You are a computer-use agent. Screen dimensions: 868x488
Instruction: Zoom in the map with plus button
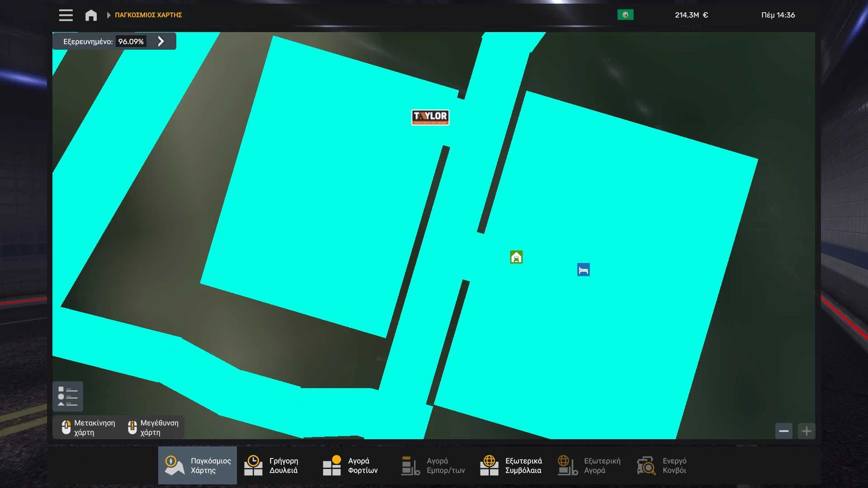806,431
